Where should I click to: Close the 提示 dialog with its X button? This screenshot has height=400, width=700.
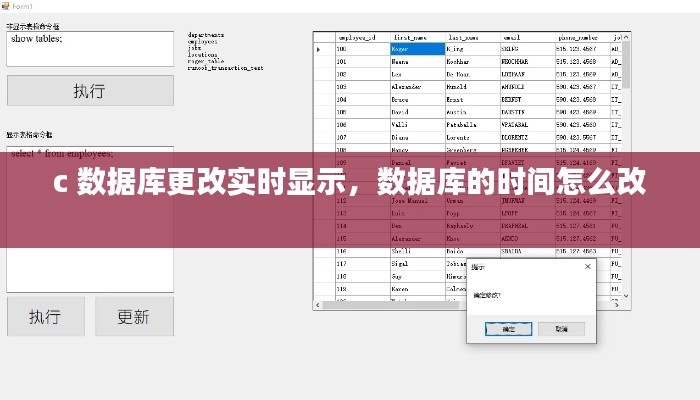[x=587, y=267]
